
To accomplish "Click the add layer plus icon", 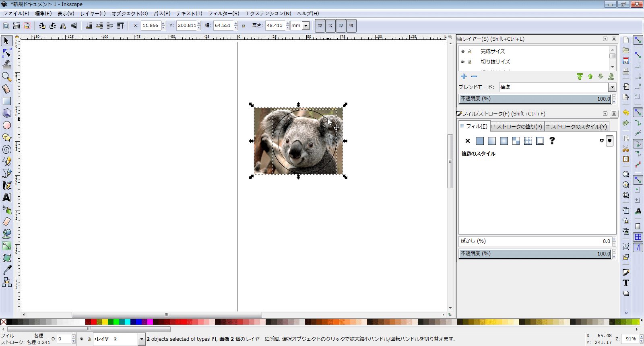I will click(464, 76).
